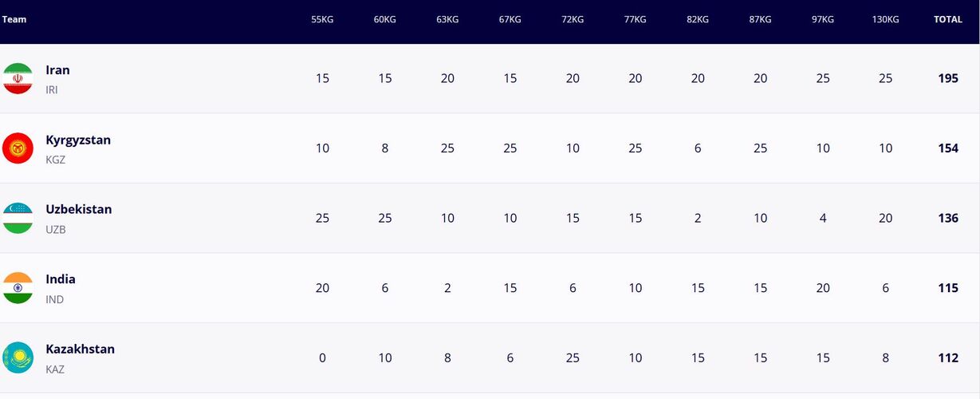Sort by the 63KG column header
980x399 pixels.
pos(447,19)
